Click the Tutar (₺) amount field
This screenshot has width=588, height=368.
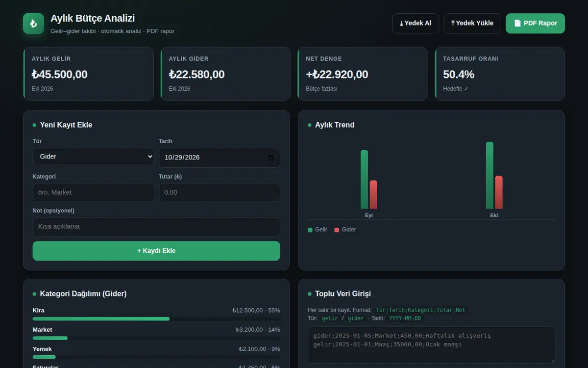tap(220, 192)
